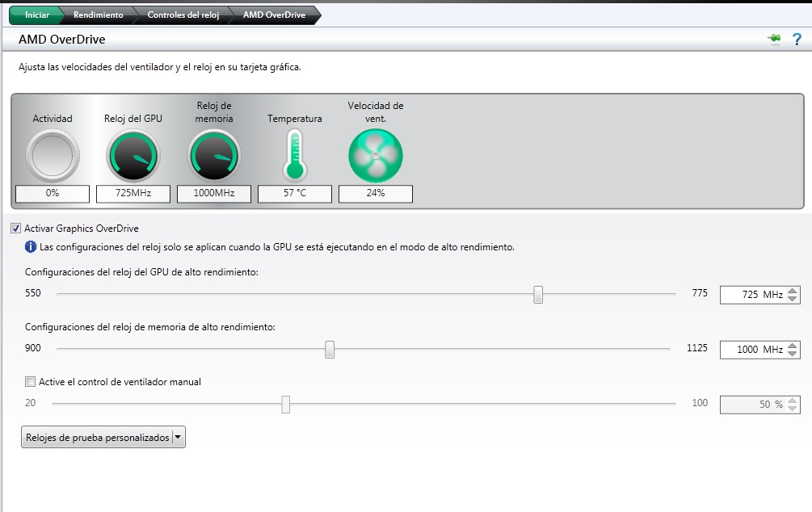
Task: Click the Reloj de memoria gauge
Action: [x=214, y=155]
